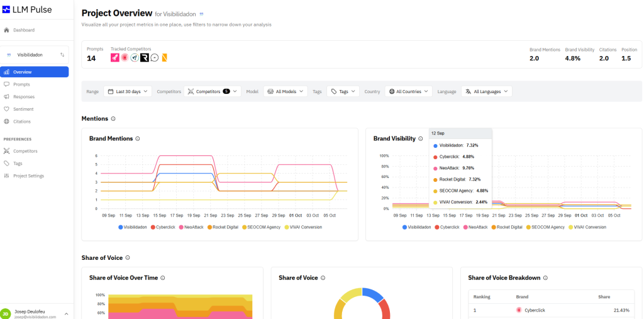The width and height of the screenshot is (644, 319).
Task: Click the orange N competitor logo
Action: [x=164, y=58]
